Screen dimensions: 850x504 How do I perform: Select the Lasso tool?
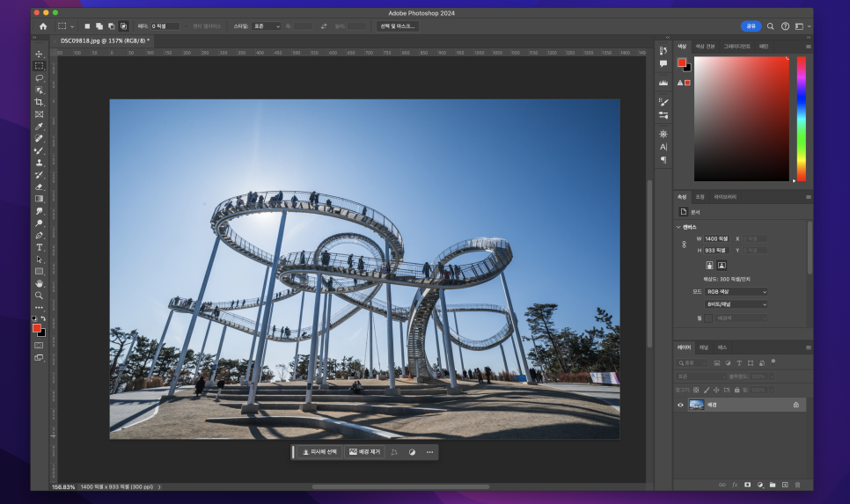tap(39, 78)
